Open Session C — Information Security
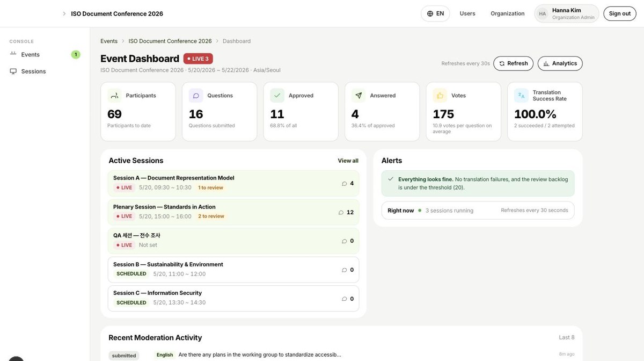This screenshot has width=644, height=361. point(233,298)
